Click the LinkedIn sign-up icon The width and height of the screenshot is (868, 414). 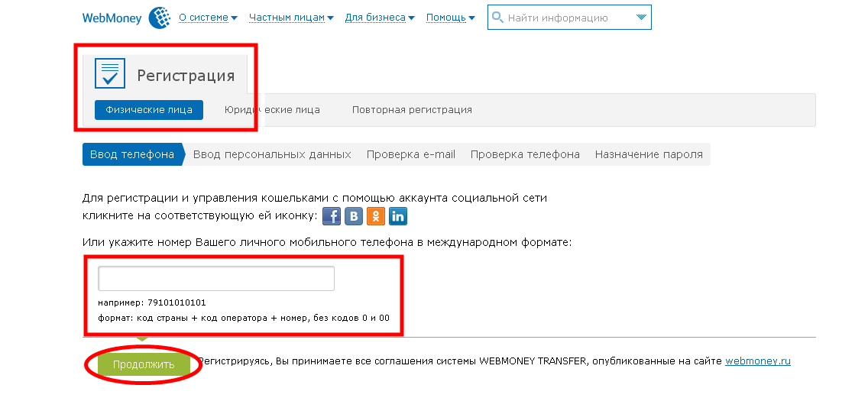point(398,216)
